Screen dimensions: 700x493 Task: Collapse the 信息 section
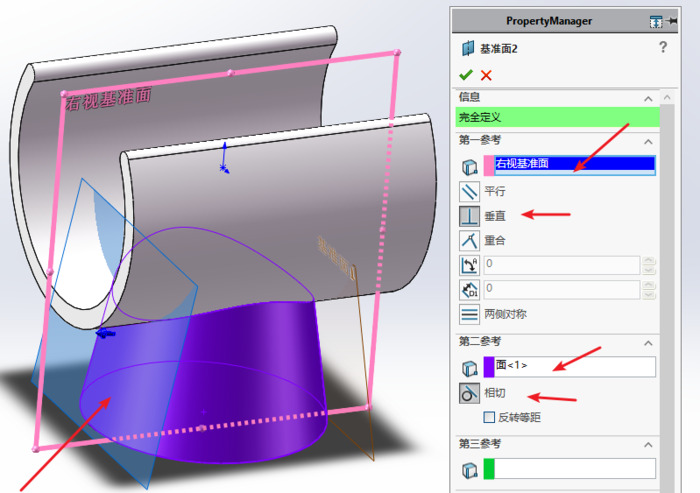[648, 98]
